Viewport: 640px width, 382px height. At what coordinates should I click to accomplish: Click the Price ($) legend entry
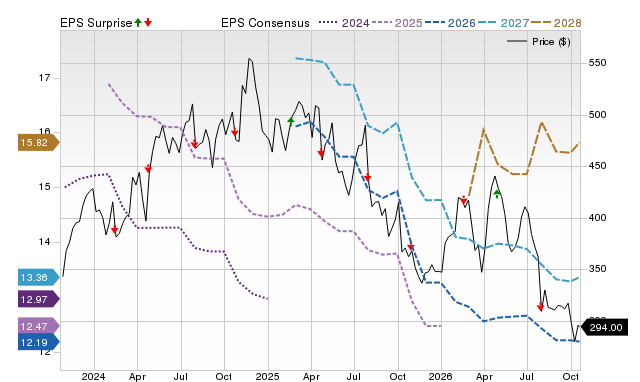(x=539, y=42)
